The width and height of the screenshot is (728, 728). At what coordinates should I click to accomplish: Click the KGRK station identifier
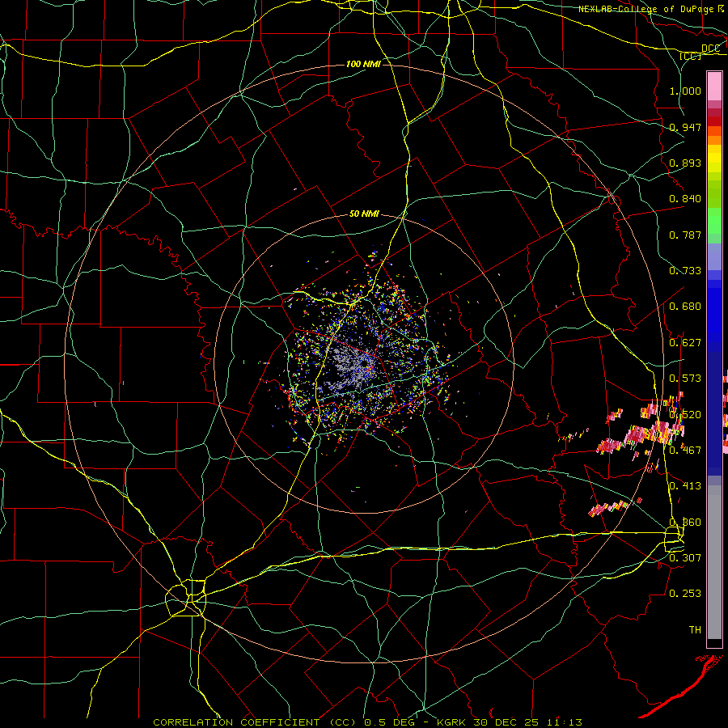(x=451, y=722)
